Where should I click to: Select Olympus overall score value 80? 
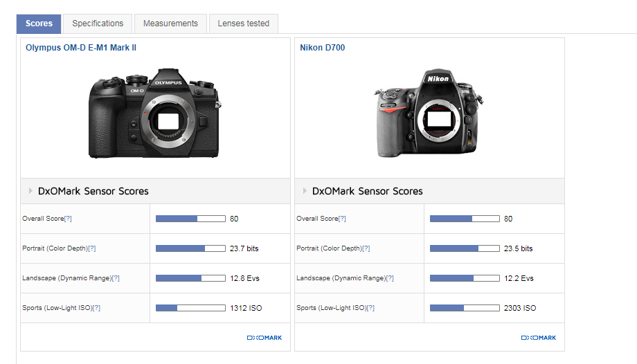pyautogui.click(x=234, y=219)
